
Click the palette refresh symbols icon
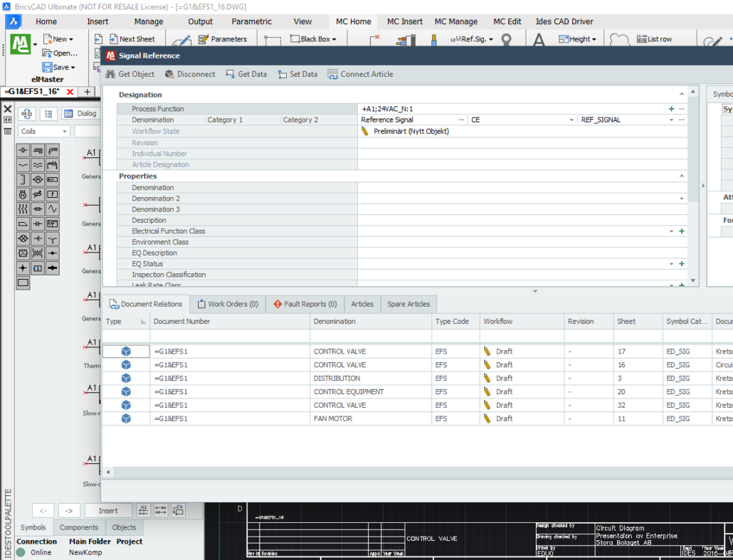pyautogui.click(x=26, y=114)
